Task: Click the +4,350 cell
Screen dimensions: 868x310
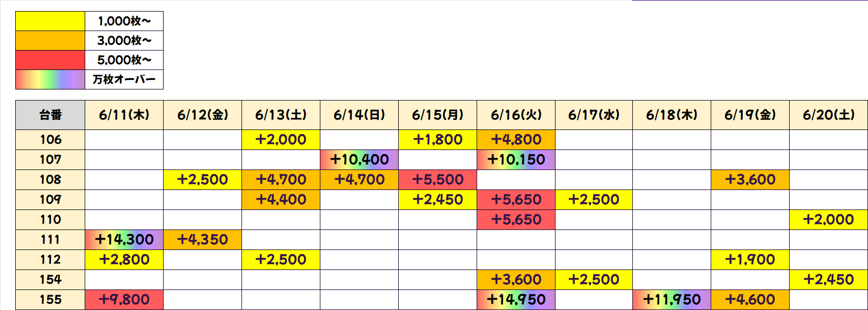Action: [x=203, y=239]
